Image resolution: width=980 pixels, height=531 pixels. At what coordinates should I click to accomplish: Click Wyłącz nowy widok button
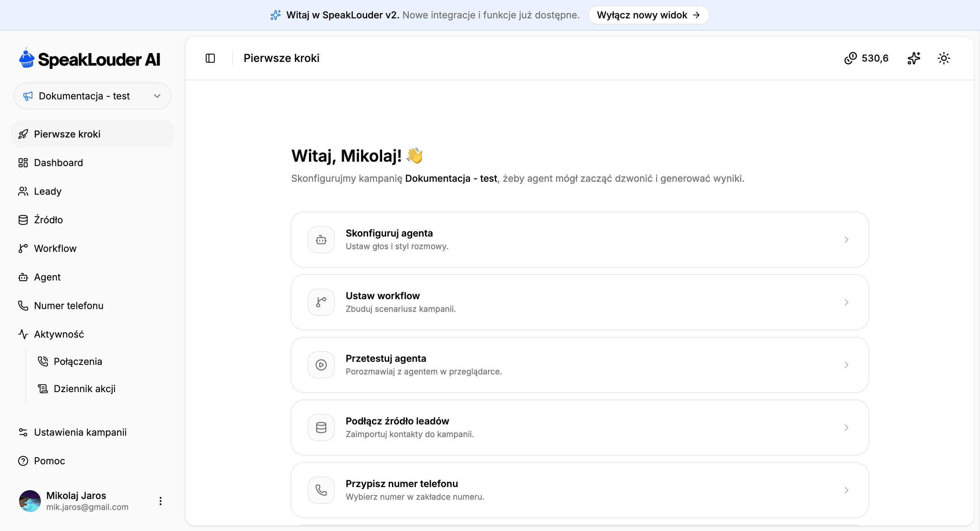[648, 15]
